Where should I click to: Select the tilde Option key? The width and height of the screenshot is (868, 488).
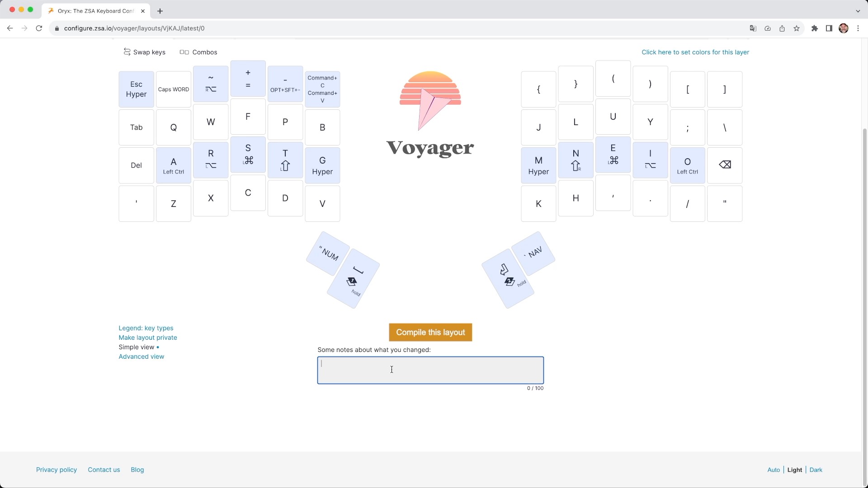coord(211,84)
